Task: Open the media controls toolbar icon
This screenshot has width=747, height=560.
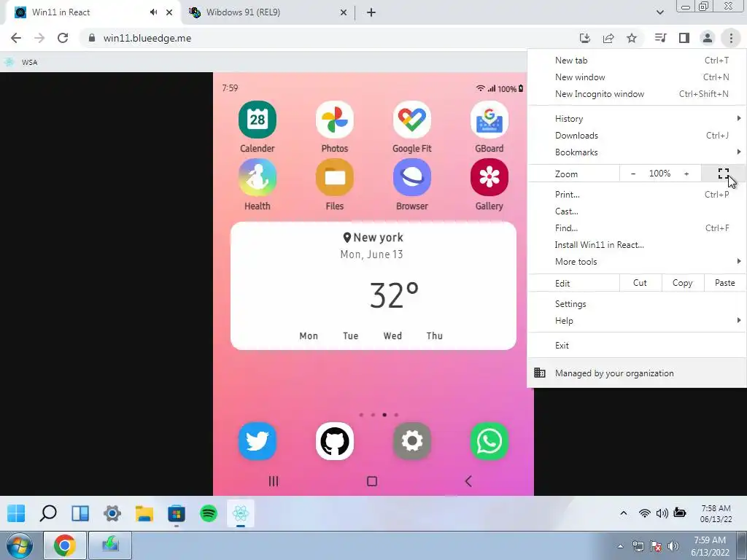Action: click(x=660, y=38)
